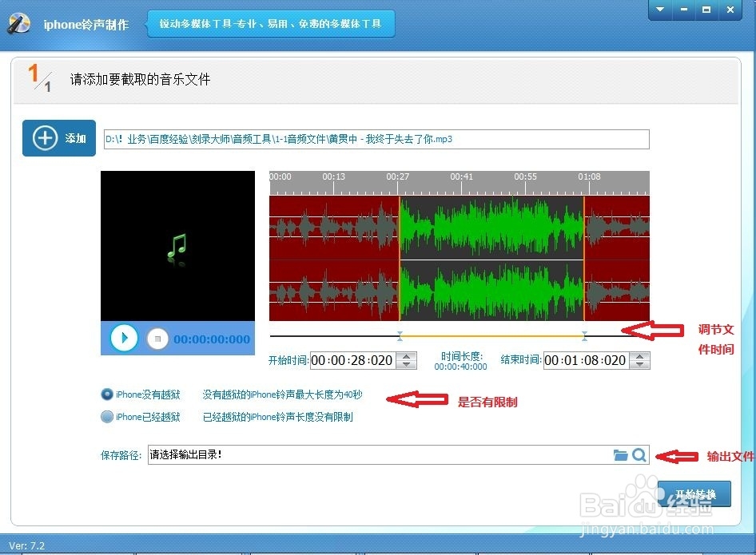The height and width of the screenshot is (555, 756).
Task: Click the 锐动多媒体工具 banner link
Action: click(x=270, y=24)
